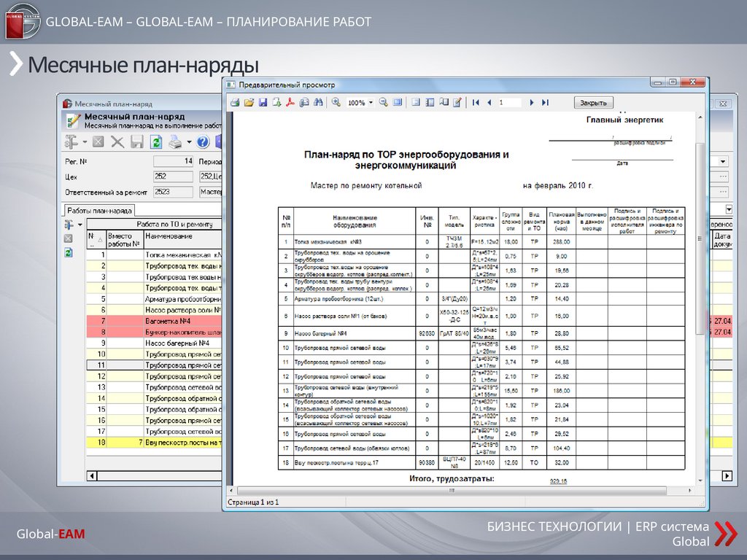
Task: Go to the last page of preview
Action: (546, 103)
